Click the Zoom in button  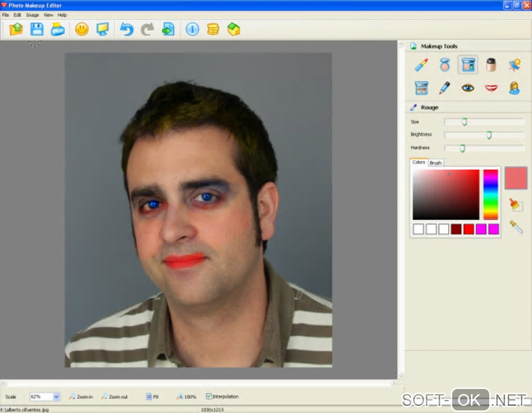(x=81, y=396)
